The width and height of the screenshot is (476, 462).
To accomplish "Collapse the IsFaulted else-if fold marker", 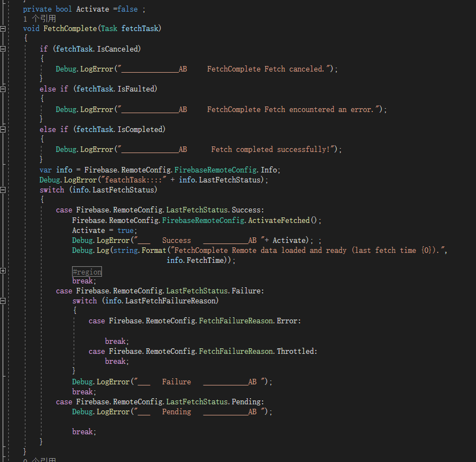I will [3, 88].
